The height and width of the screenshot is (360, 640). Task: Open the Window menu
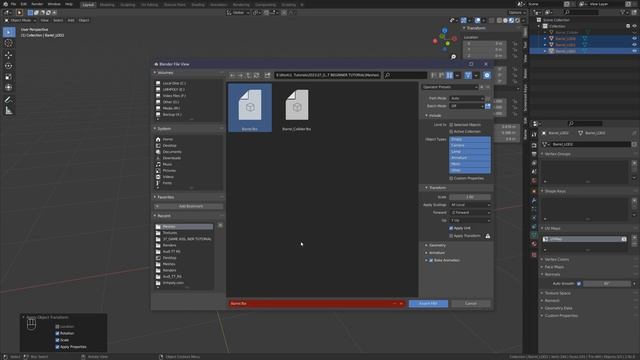(x=54, y=4)
